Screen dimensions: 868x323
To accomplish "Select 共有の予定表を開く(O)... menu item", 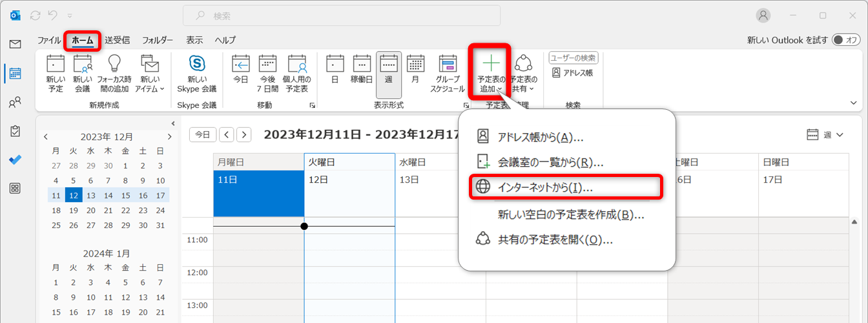I will [x=553, y=240].
